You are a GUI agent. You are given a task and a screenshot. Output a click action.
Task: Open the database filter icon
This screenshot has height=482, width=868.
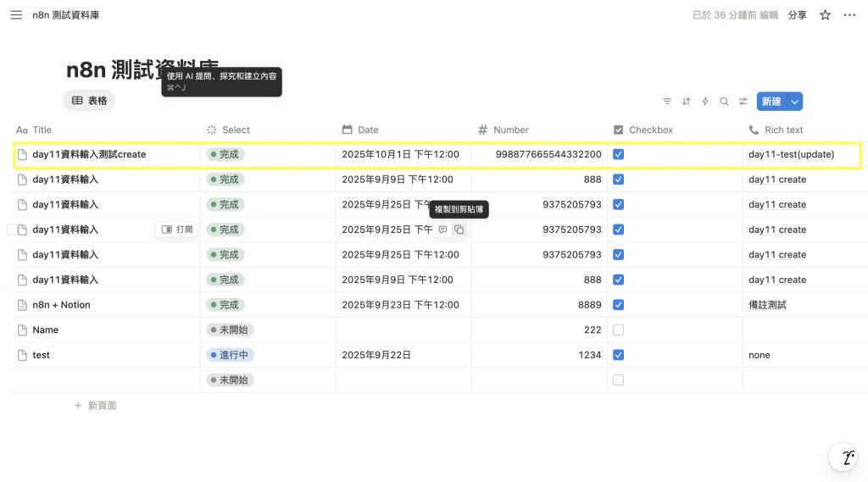667,102
